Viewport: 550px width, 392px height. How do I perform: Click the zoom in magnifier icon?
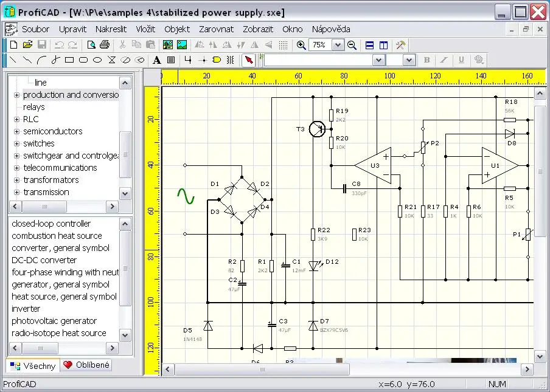[x=301, y=45]
